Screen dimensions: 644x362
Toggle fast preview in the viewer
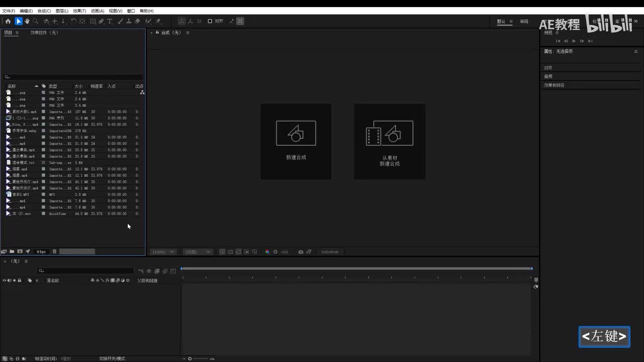coord(222,252)
